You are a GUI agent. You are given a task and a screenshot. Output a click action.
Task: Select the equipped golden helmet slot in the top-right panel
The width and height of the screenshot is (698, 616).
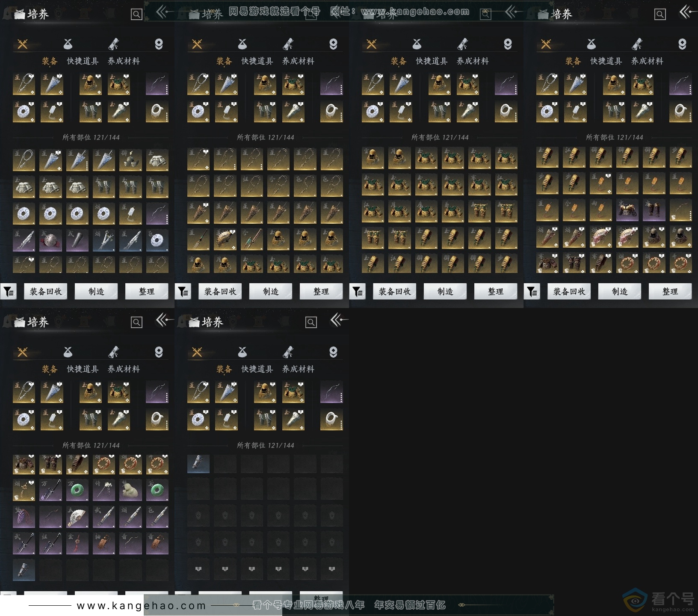pyautogui.click(x=614, y=84)
